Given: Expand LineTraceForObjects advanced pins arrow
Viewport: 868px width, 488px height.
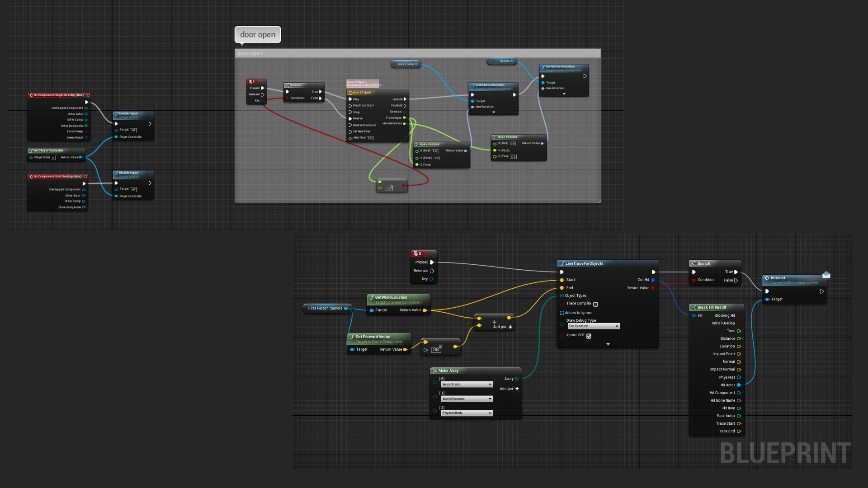Looking at the screenshot, I should 608,344.
